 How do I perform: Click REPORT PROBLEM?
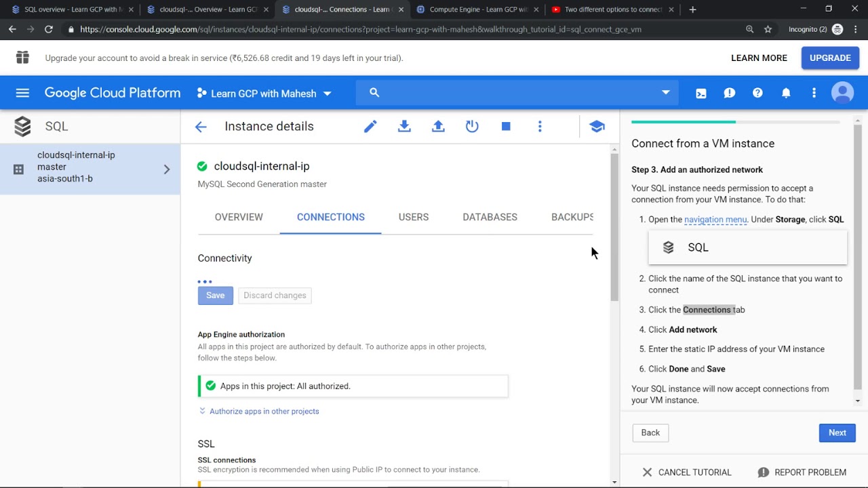(802, 472)
